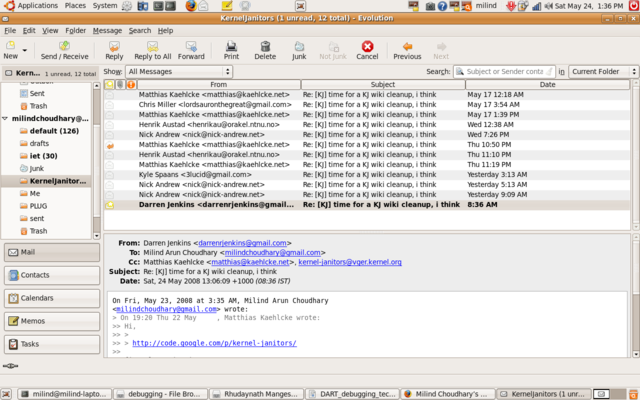The image size is (640, 400).
Task: Show desktop via bottom-left panel icon
Action: [6, 394]
